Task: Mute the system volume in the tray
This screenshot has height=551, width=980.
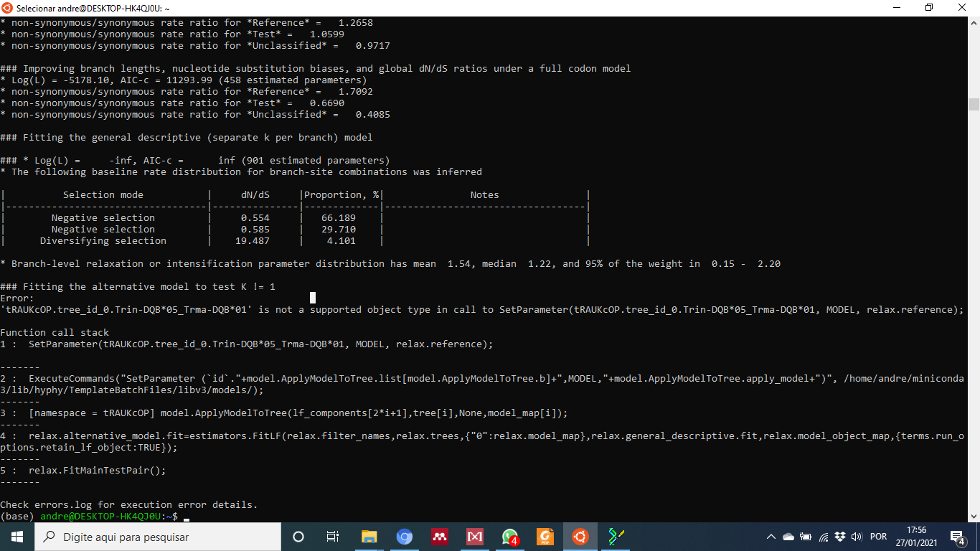Action: coord(858,537)
